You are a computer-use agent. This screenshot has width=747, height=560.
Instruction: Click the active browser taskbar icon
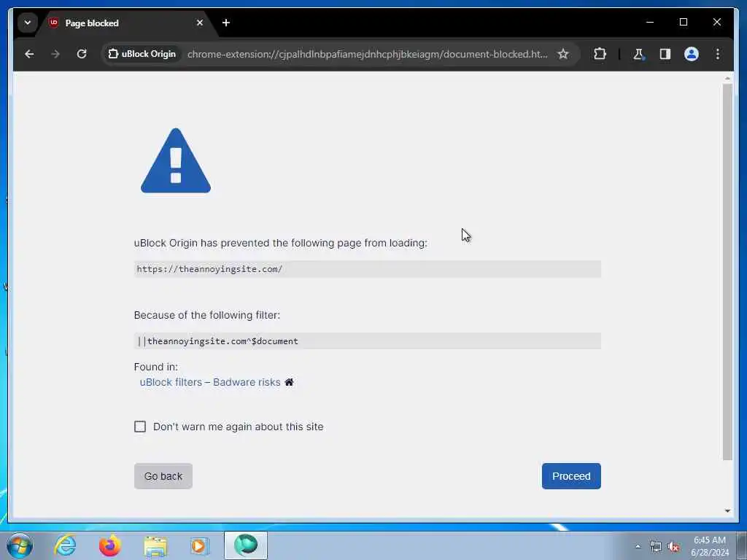[x=246, y=545]
